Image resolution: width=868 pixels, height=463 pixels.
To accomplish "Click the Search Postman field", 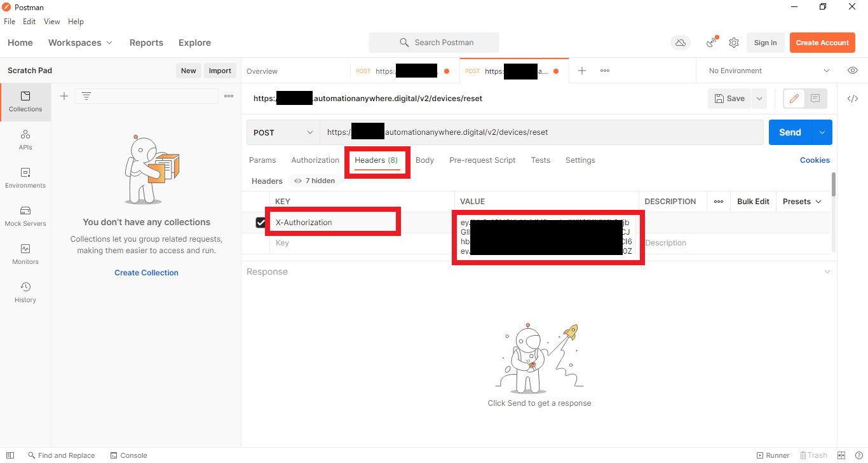I will (434, 43).
